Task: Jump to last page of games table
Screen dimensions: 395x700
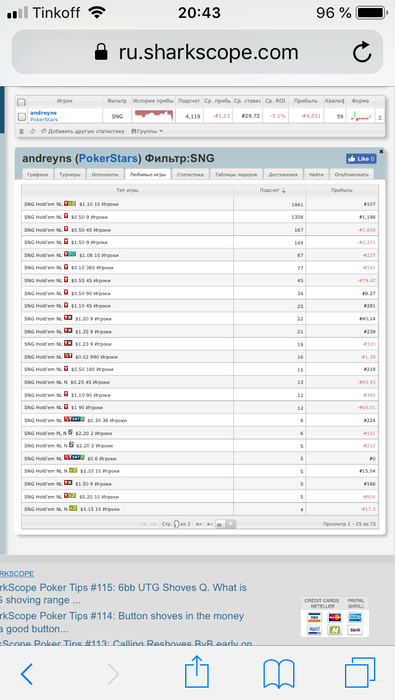Action: [x=209, y=524]
